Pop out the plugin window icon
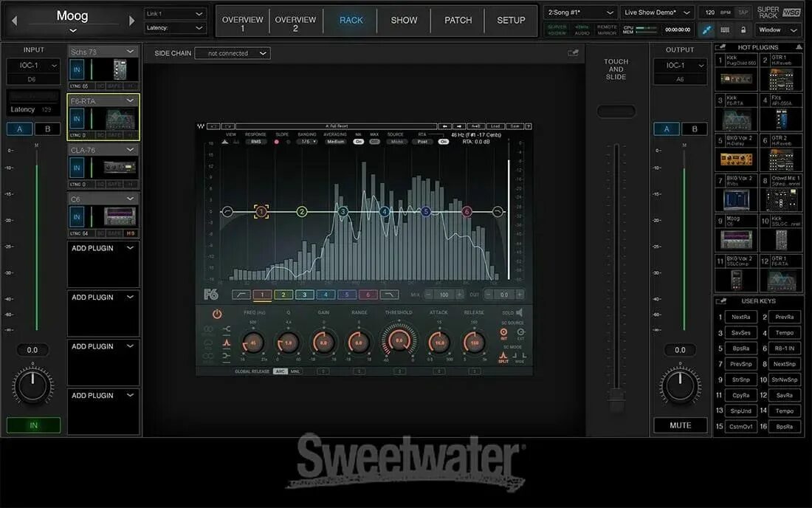Screen dimensions: 812x508 [x=573, y=53]
